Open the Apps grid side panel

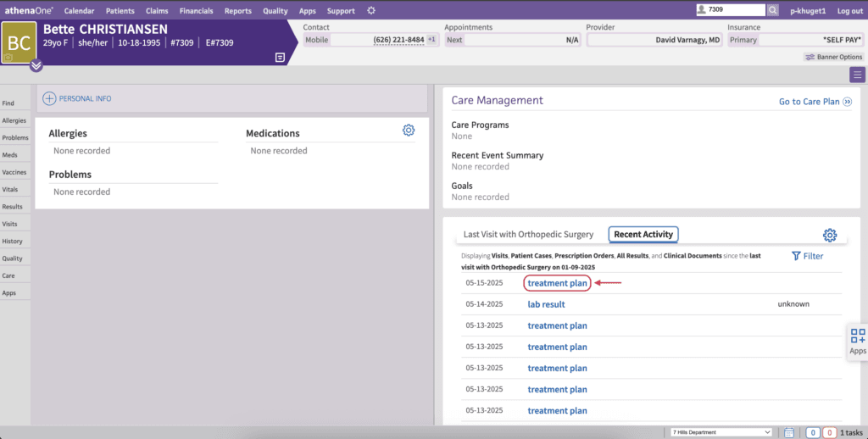(858, 341)
